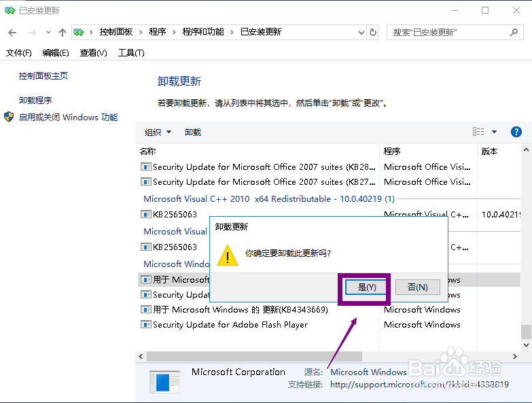532x403 pixels.
Task: Open the support.microsoft.com support link
Action: point(419,385)
